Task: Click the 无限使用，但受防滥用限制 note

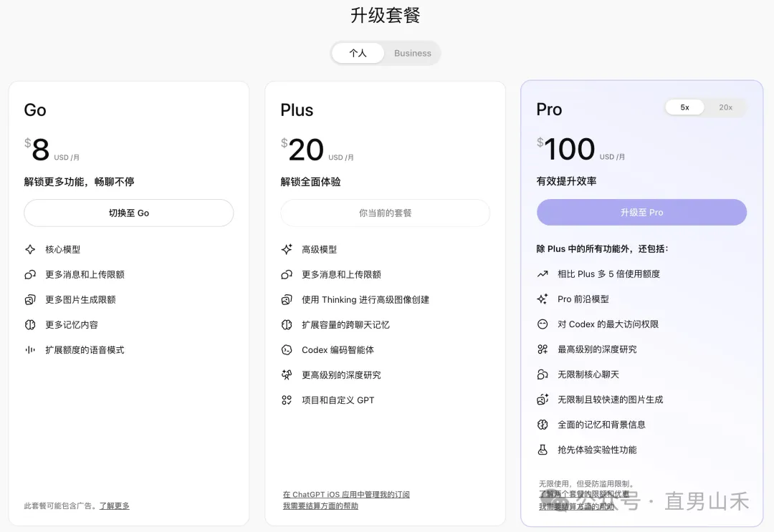Action: [586, 484]
